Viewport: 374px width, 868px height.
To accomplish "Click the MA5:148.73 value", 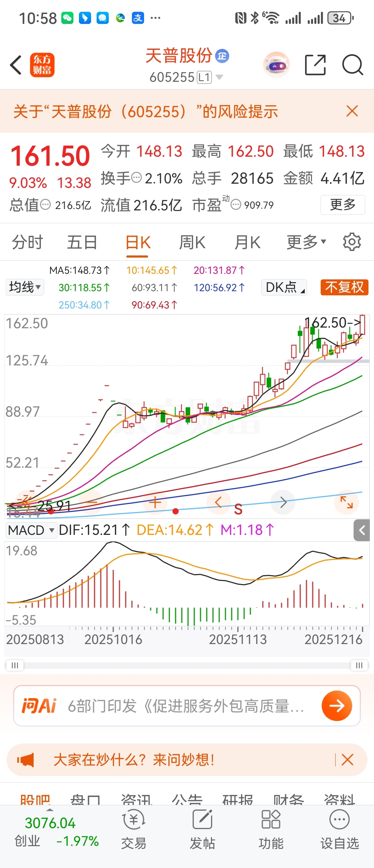I will click(80, 270).
